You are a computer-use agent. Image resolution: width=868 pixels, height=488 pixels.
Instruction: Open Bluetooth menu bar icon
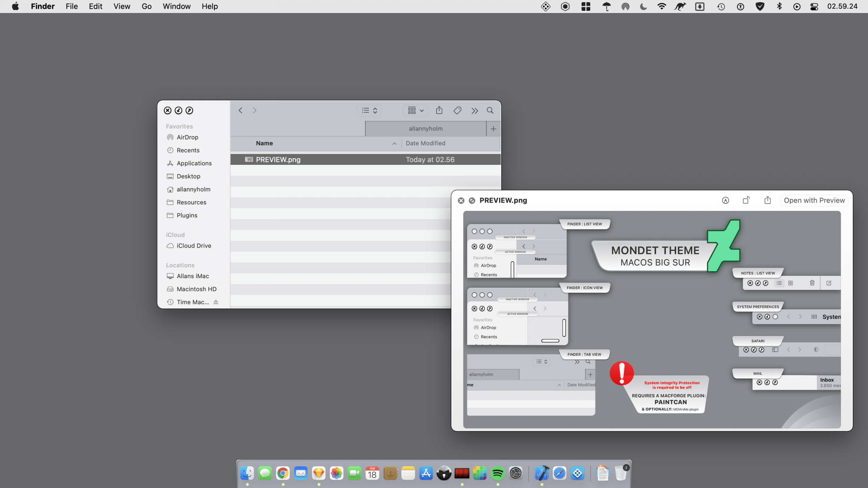coord(779,7)
